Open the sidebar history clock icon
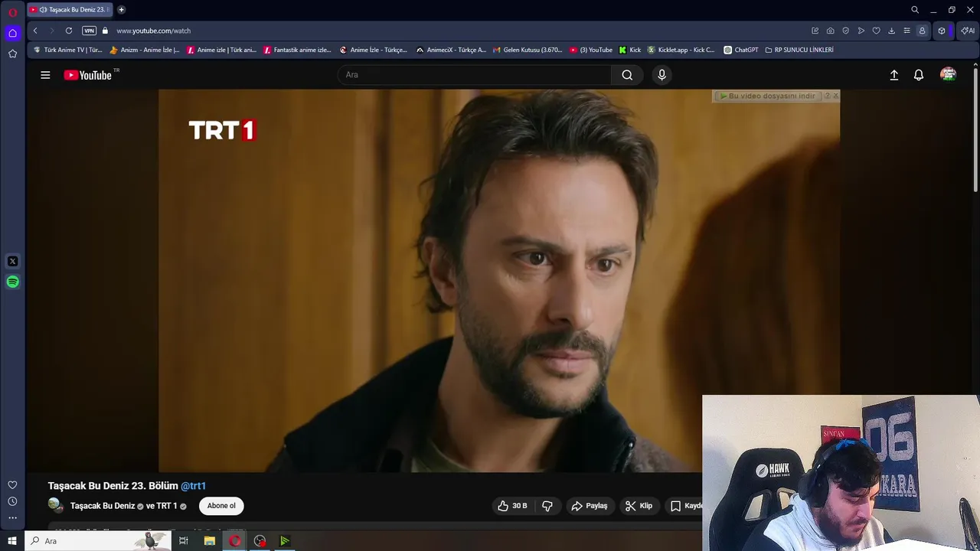980x551 pixels. (x=12, y=502)
